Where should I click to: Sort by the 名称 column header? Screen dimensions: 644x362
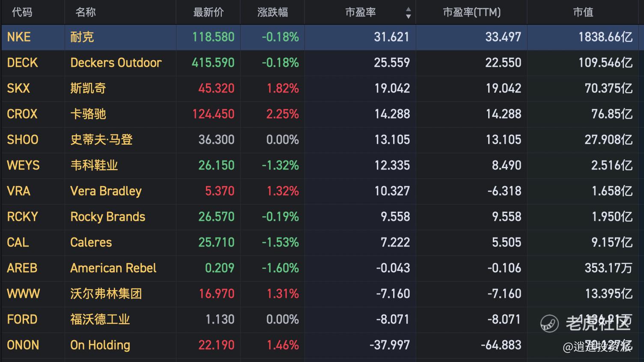pos(85,12)
